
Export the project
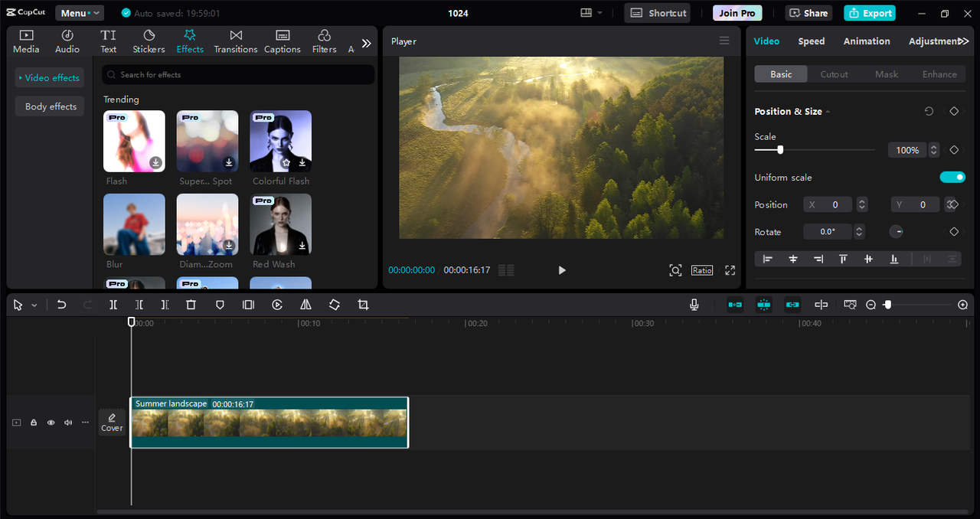click(x=870, y=13)
